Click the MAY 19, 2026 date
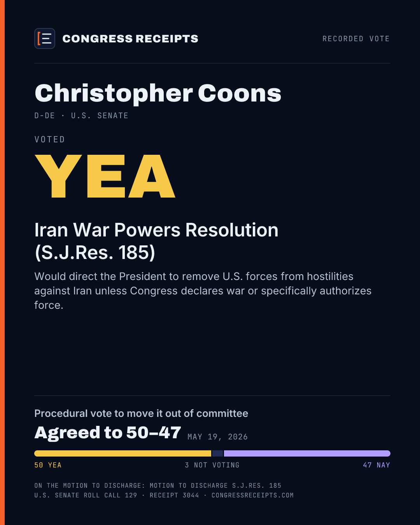This screenshot has width=420, height=525. pyautogui.click(x=217, y=437)
